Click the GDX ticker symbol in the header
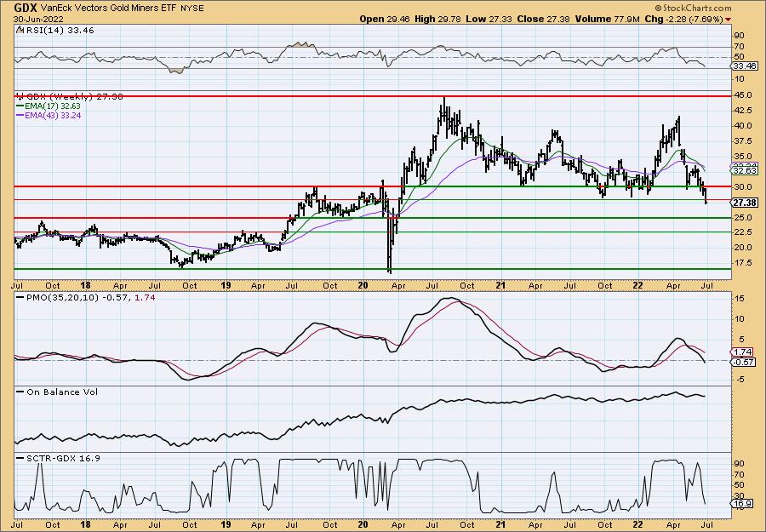The height and width of the screenshot is (532, 766). 26,8
